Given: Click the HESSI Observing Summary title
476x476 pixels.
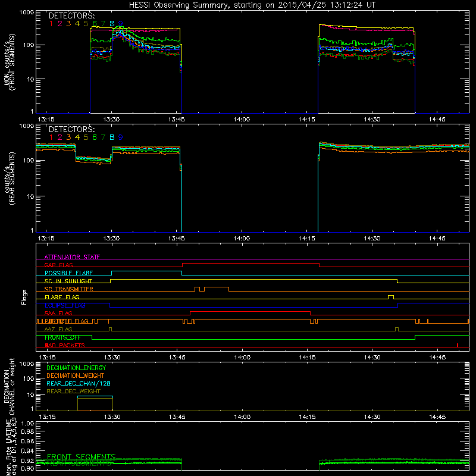Looking at the screenshot, I should pyautogui.click(x=252, y=5).
